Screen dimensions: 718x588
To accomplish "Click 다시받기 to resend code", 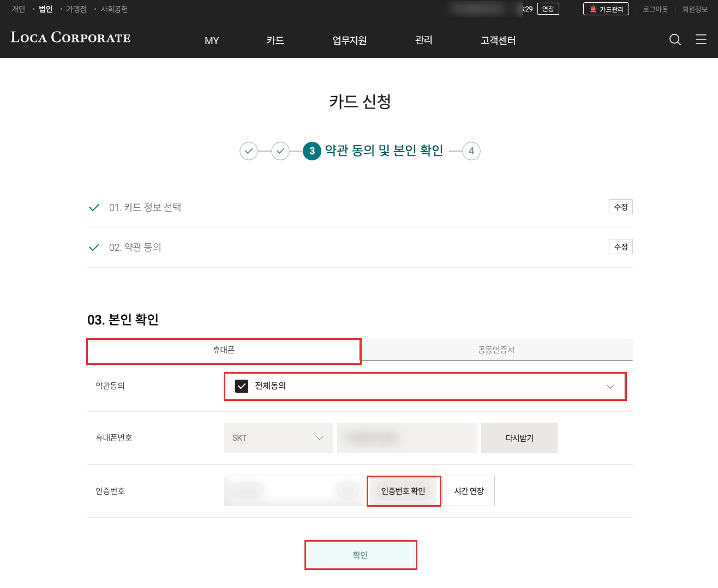I will tap(519, 438).
